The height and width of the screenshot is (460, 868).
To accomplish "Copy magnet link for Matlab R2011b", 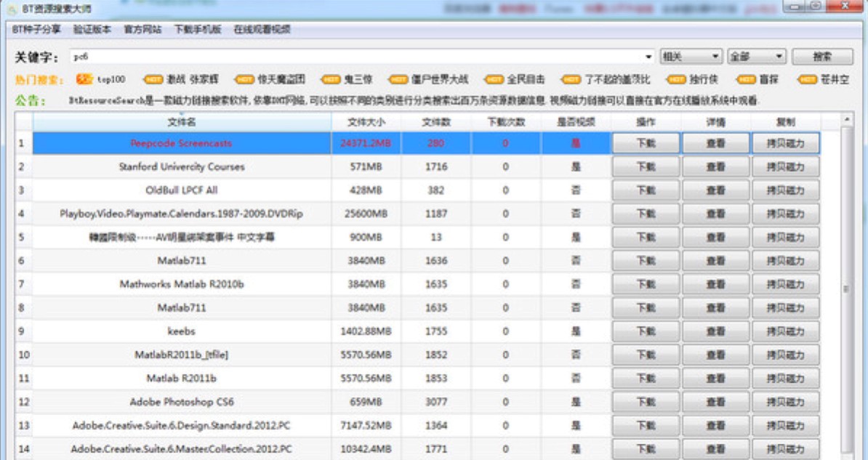I will coord(785,379).
